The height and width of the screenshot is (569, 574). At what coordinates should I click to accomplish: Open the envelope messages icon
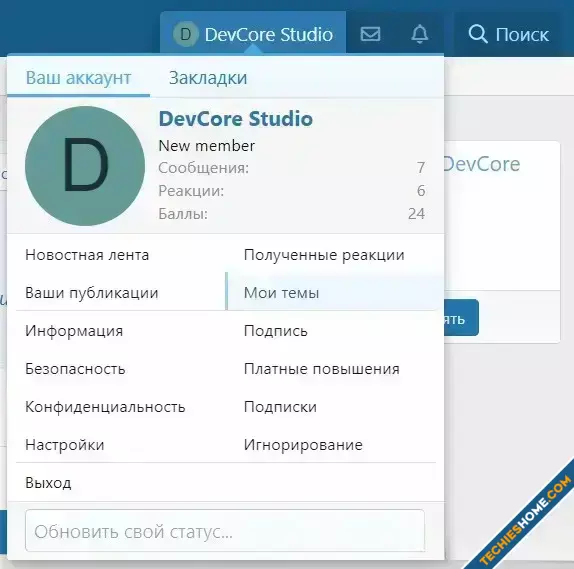370,34
